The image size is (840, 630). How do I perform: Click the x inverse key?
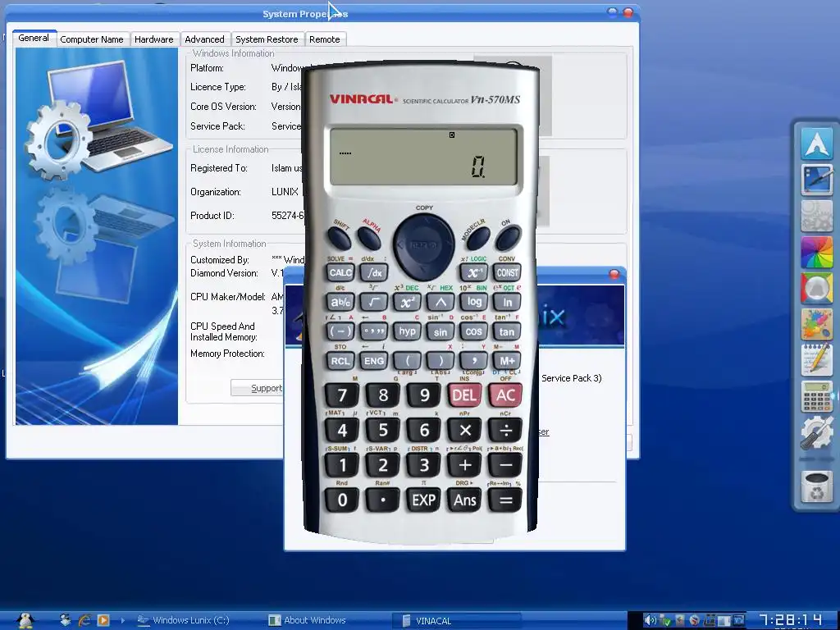473,272
